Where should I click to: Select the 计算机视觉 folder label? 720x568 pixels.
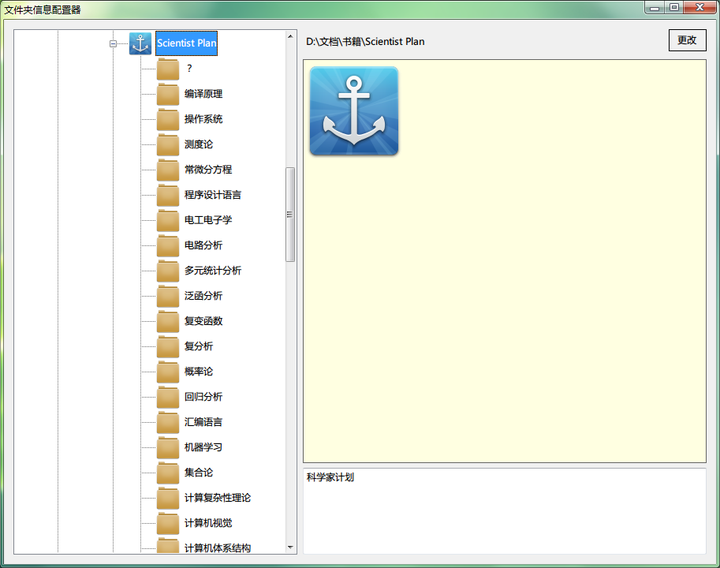pos(208,523)
